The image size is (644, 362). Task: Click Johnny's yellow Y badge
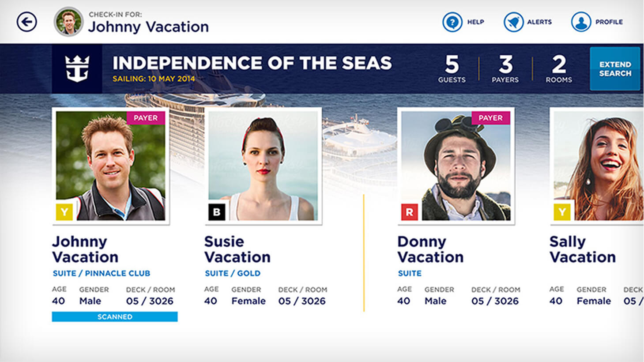[64, 212]
